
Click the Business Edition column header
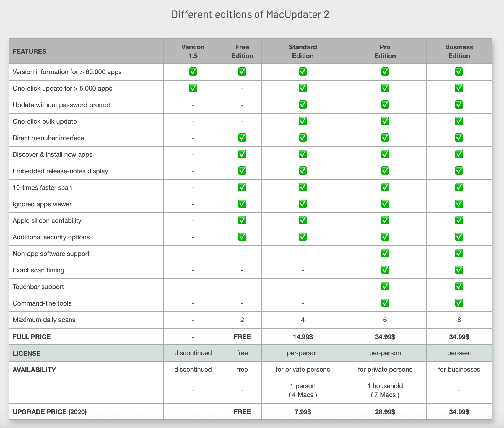click(x=459, y=51)
